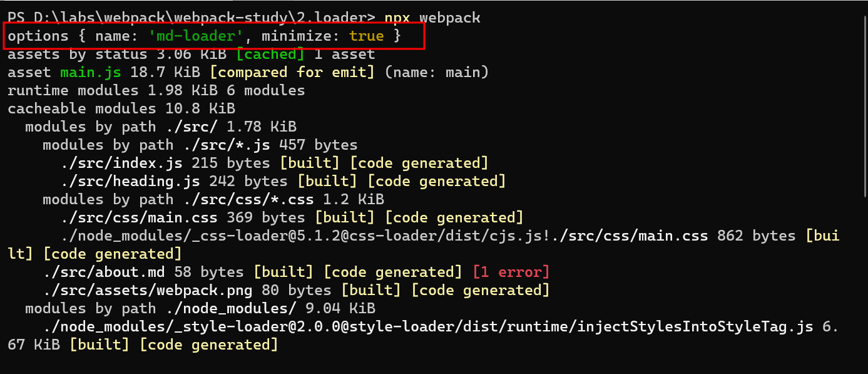
Task: Click the 'minimize: true' value
Action: coord(322,36)
